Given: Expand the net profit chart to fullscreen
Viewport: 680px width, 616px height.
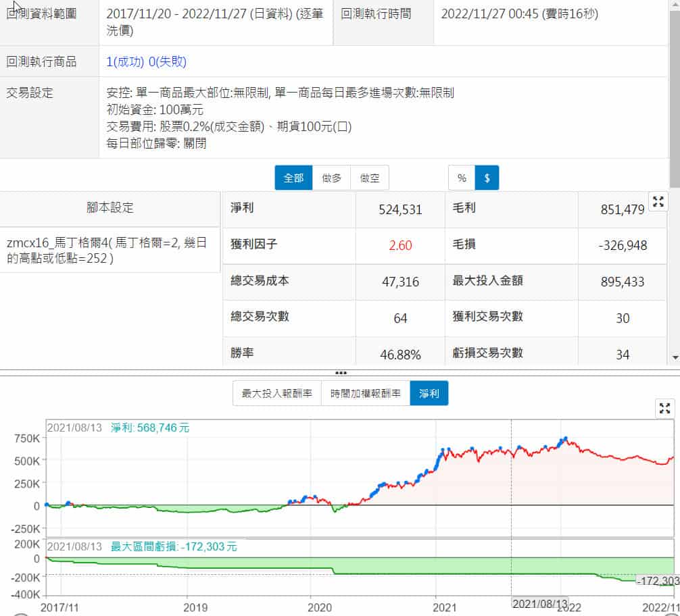Looking at the screenshot, I should 665,408.
